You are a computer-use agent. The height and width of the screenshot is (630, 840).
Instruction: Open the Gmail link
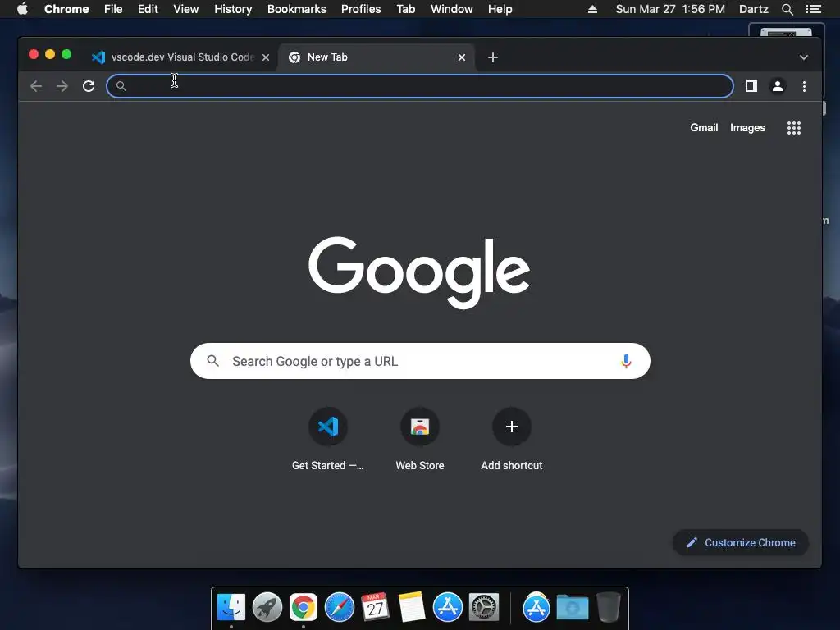coord(704,127)
